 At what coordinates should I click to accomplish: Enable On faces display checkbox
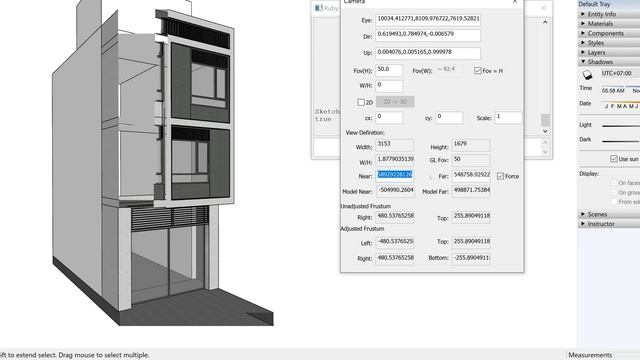click(614, 182)
